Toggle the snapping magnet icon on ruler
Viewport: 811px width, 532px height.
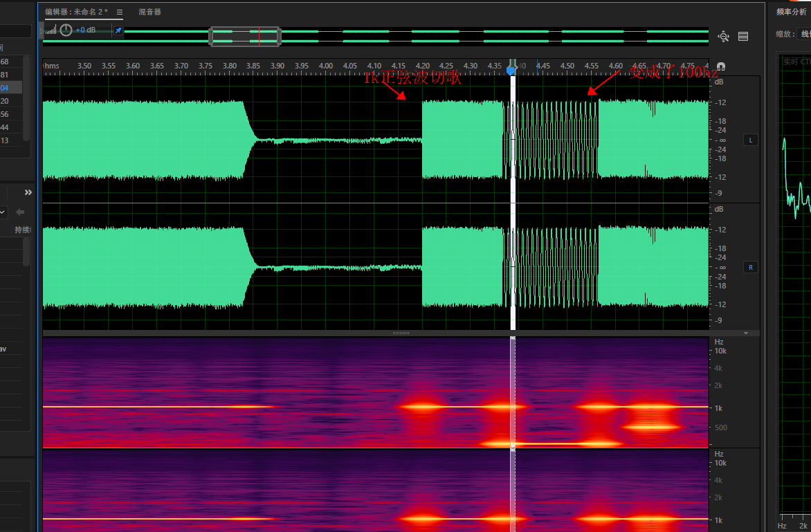[x=720, y=66]
